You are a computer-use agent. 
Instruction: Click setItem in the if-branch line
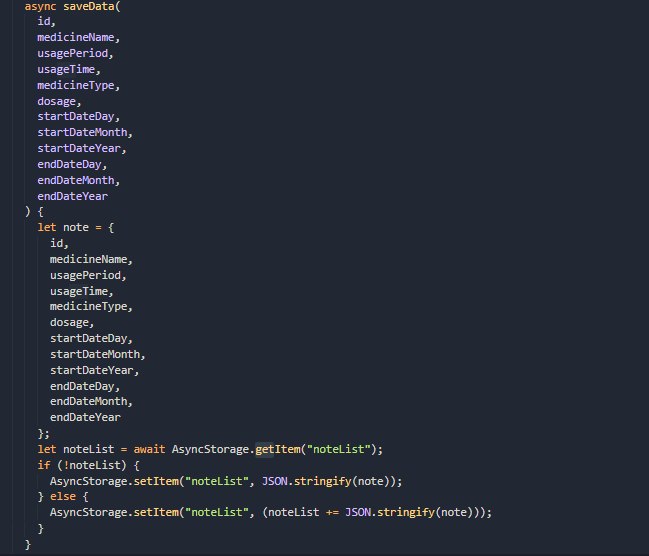[156, 481]
